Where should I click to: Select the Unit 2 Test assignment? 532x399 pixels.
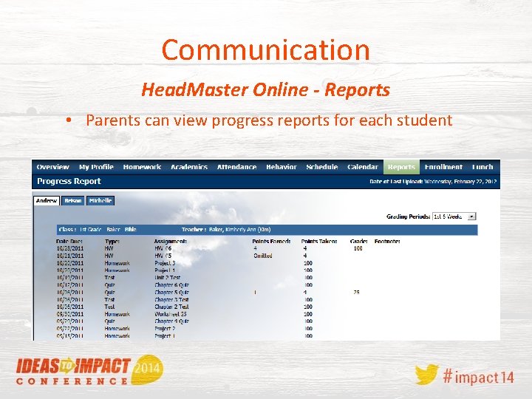(x=167, y=278)
